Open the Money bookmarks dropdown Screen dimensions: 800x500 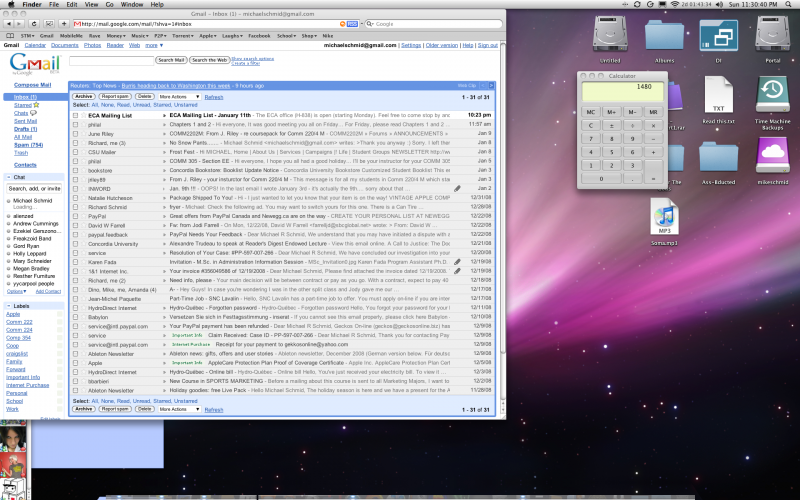[116, 36]
